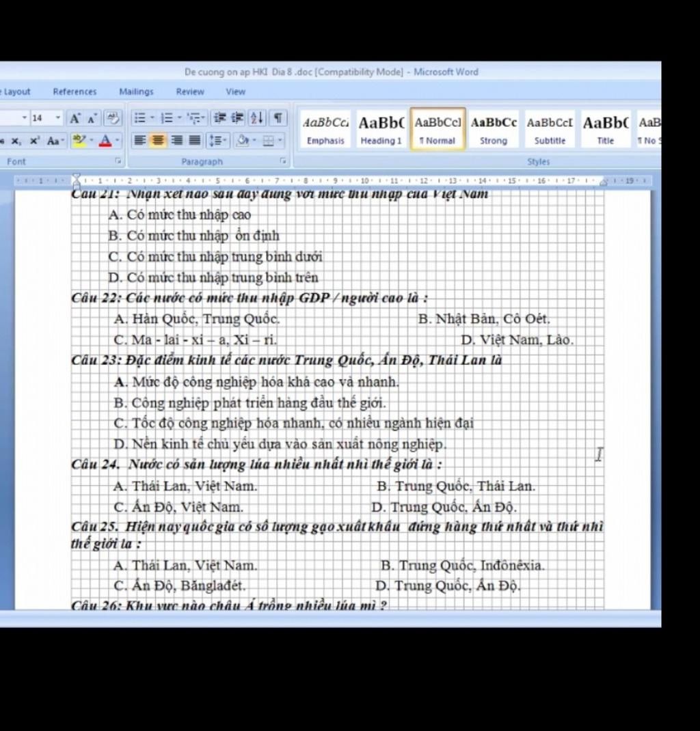Open the References tab
Viewport: 700px width, 731px height.
pos(75,92)
